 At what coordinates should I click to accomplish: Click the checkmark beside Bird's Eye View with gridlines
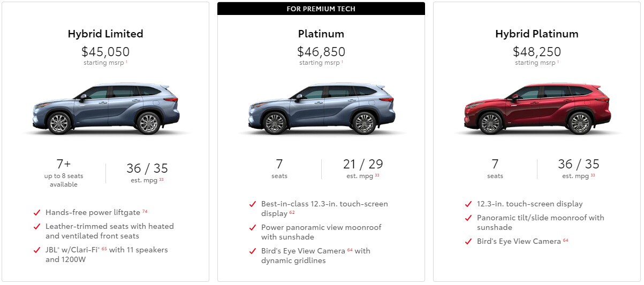click(253, 251)
